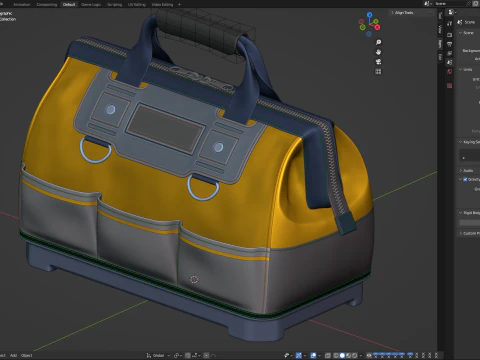
Task: Add a new workspace with the plus button
Action: click(179, 5)
